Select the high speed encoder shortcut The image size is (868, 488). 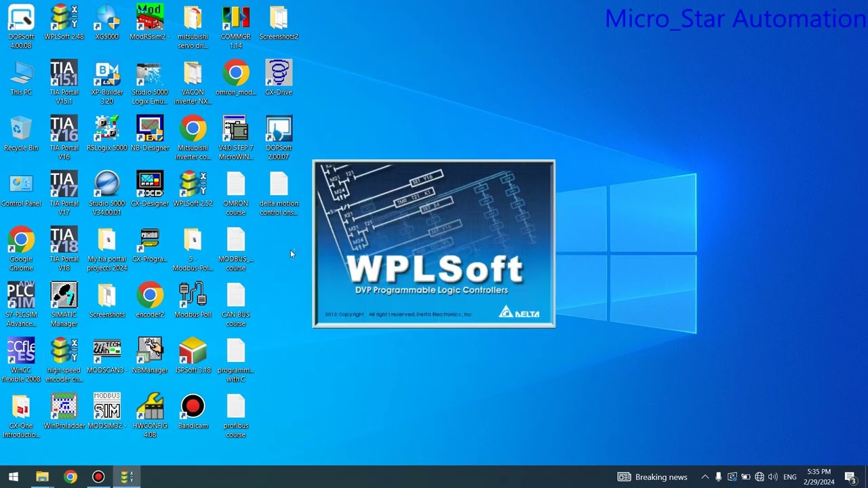click(x=64, y=359)
